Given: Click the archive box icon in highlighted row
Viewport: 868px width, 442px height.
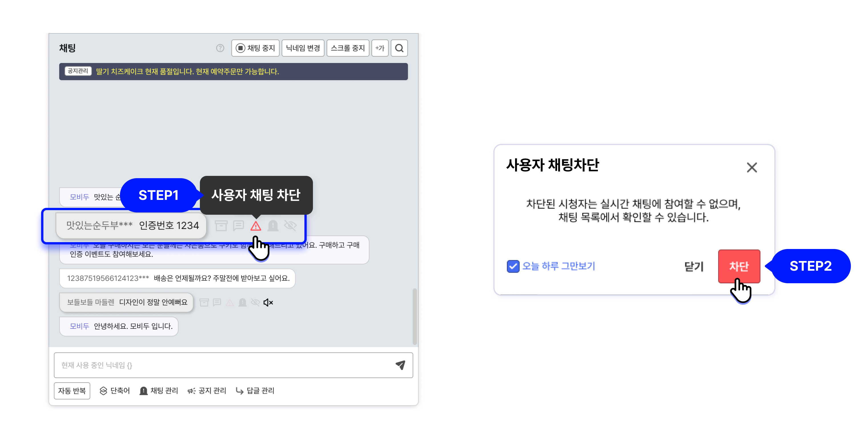Looking at the screenshot, I should (221, 226).
